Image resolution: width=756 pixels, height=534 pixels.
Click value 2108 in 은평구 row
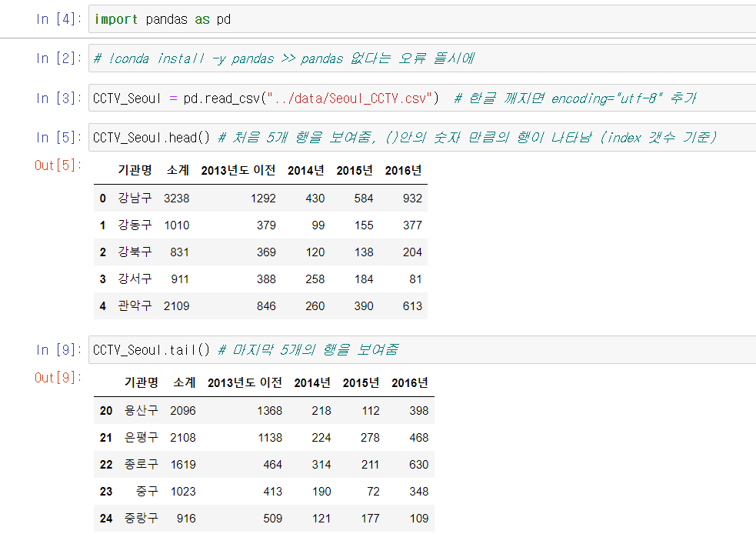tap(183, 438)
